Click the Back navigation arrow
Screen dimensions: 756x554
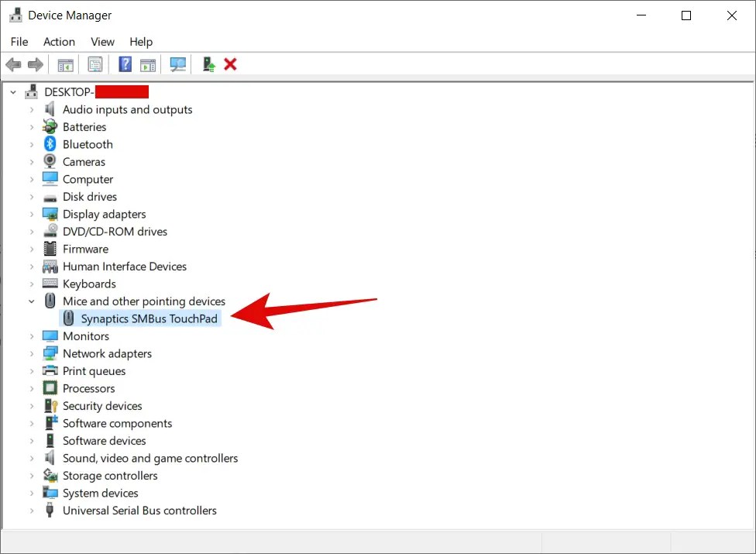coord(13,64)
